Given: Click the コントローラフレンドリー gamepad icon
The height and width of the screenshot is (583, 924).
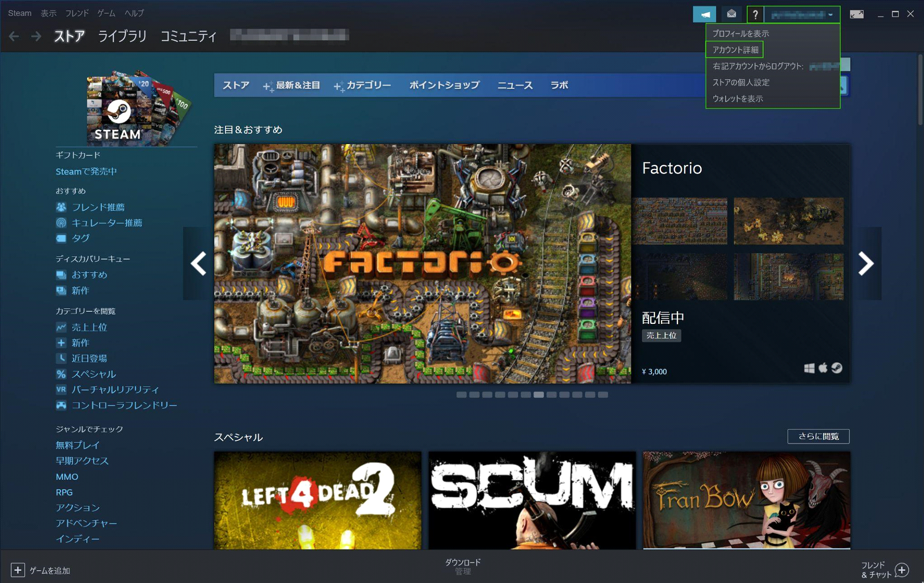Looking at the screenshot, I should [x=61, y=405].
